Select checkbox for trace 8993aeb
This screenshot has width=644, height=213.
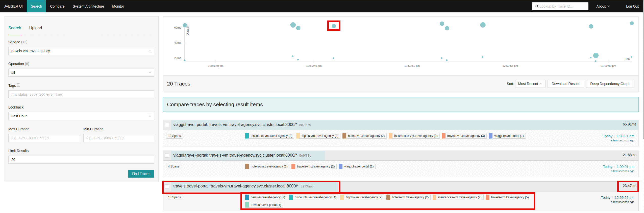[x=167, y=186]
